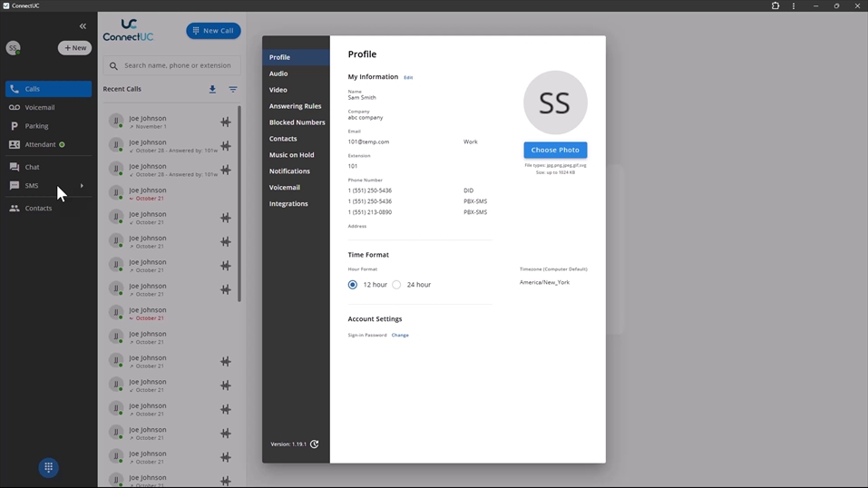This screenshot has width=868, height=488.
Task: Collapse the left sidebar with double-chevron icon
Action: 83,26
